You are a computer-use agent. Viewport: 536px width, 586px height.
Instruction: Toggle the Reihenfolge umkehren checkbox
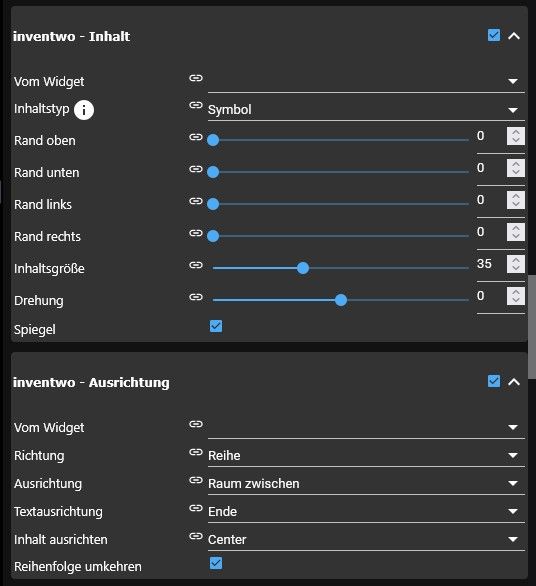[x=216, y=563]
